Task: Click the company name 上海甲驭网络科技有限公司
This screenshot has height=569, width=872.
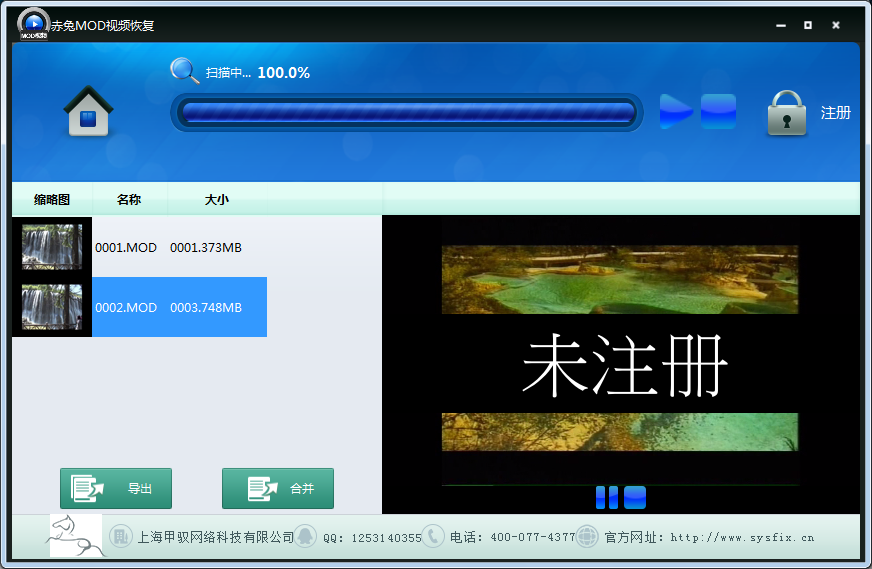Action: click(x=216, y=537)
